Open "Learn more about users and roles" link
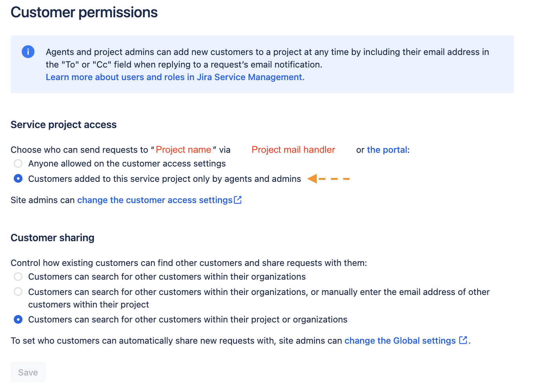Screen dimensions: 533x392 pos(175,77)
